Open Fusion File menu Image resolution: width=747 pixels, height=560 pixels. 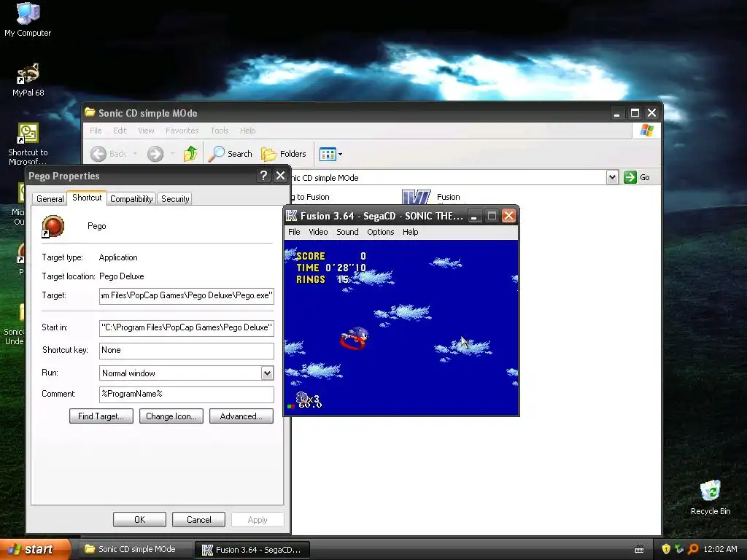coord(294,232)
